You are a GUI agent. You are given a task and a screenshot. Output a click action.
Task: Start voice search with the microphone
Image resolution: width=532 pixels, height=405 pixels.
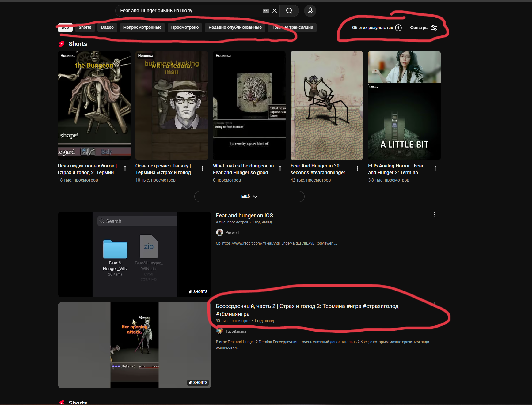point(310,11)
